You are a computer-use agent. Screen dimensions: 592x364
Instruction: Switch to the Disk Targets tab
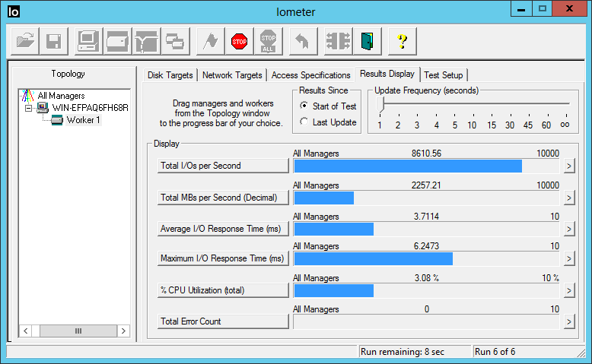pyautogui.click(x=170, y=75)
